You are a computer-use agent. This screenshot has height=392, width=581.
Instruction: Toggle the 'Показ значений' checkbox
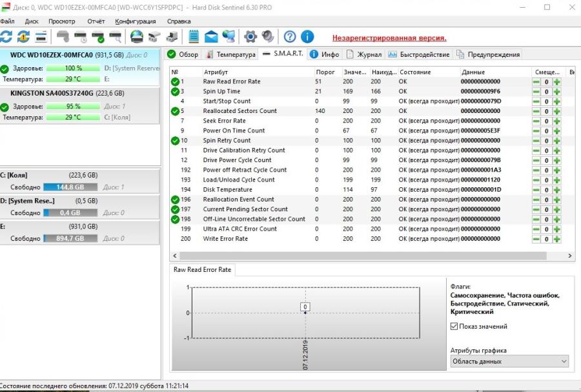(x=454, y=326)
